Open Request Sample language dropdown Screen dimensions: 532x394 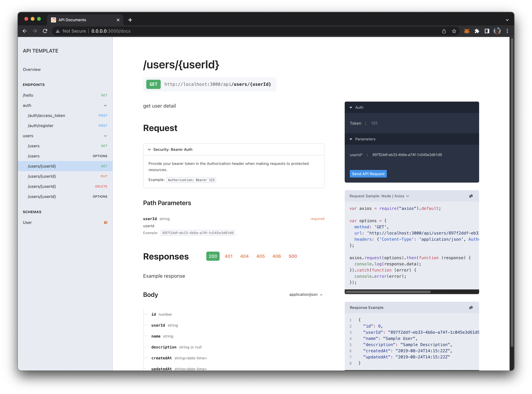click(x=379, y=196)
